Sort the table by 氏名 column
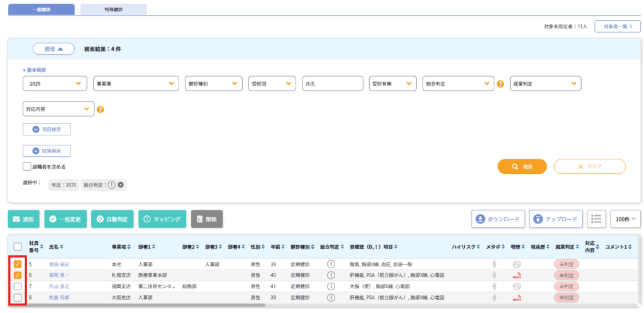 56,247
